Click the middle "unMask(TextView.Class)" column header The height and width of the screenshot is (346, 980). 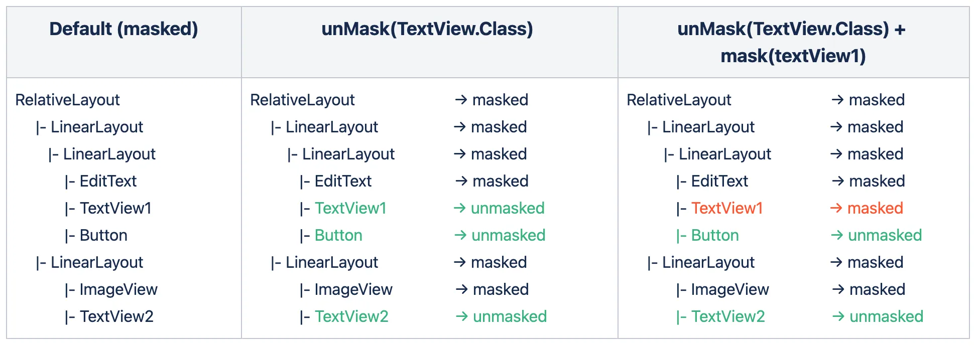(427, 29)
